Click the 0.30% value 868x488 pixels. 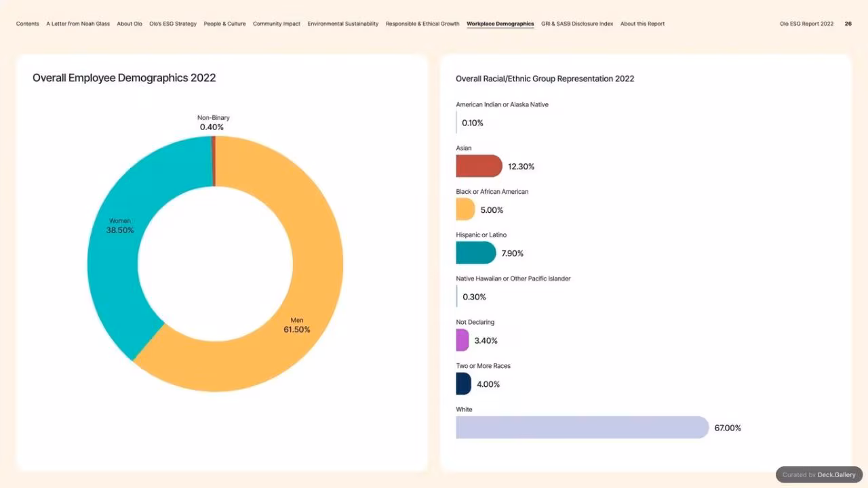pyautogui.click(x=475, y=297)
